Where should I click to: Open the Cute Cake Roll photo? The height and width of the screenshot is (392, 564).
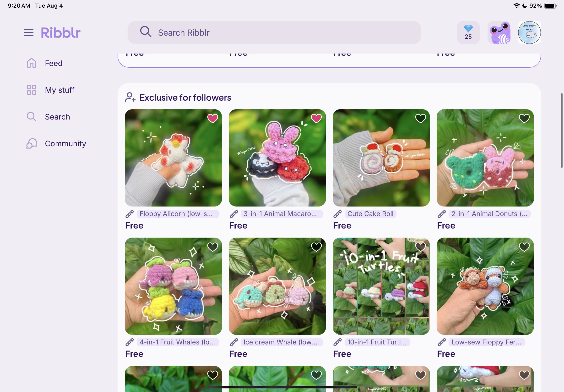pos(381,158)
